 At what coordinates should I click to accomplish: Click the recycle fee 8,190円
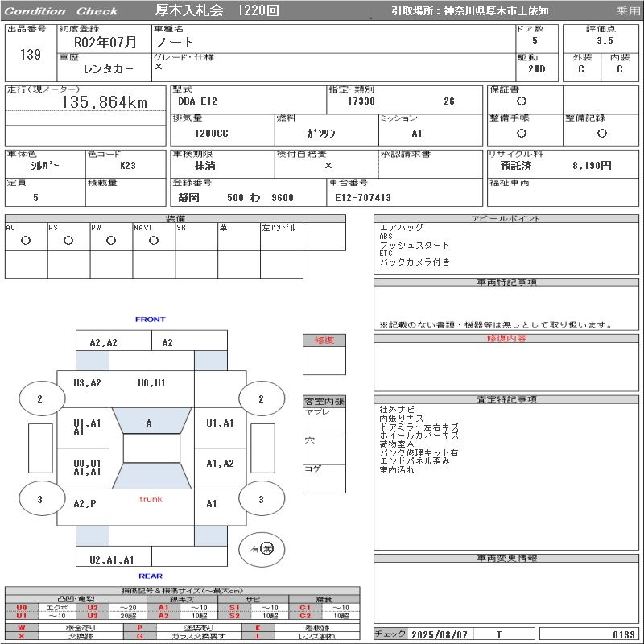(592, 166)
